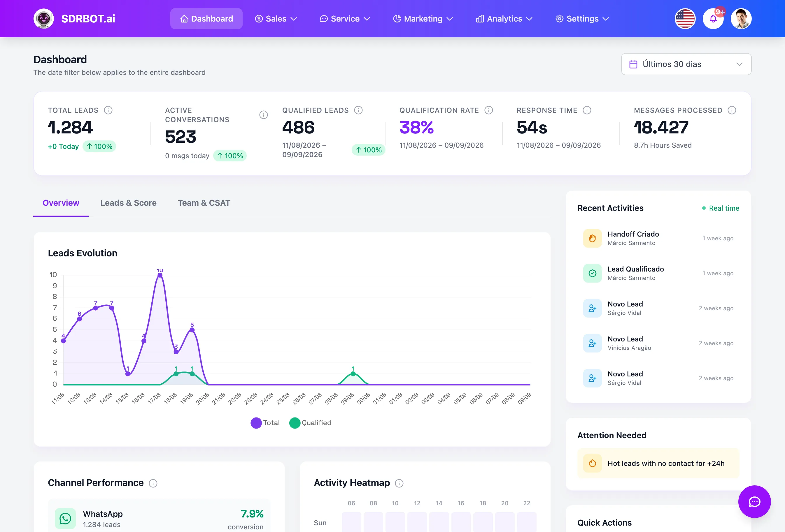Expand the Service menu
The image size is (785, 532).
[345, 19]
